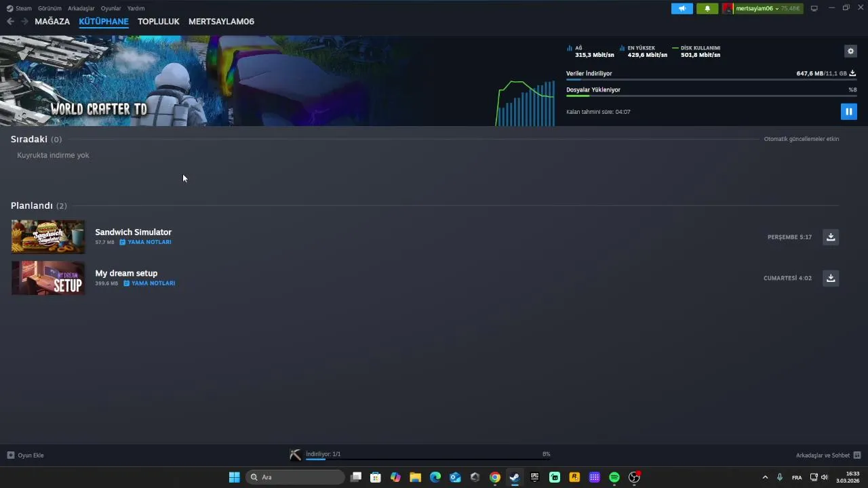Click the EN YÜKSEK 429,6 Mbit/sn stat
Image resolution: width=868 pixels, height=488 pixels.
[x=644, y=52]
